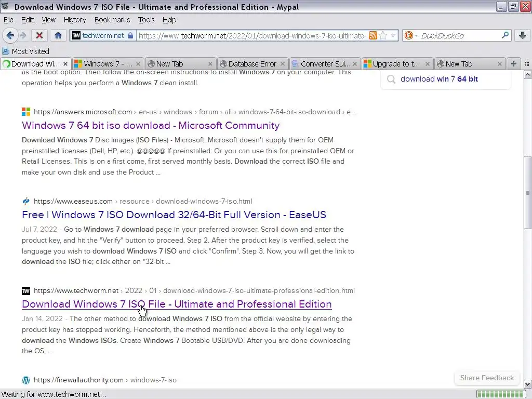The image size is (532, 399).
Task: Click the address bar URL field
Action: (252, 36)
